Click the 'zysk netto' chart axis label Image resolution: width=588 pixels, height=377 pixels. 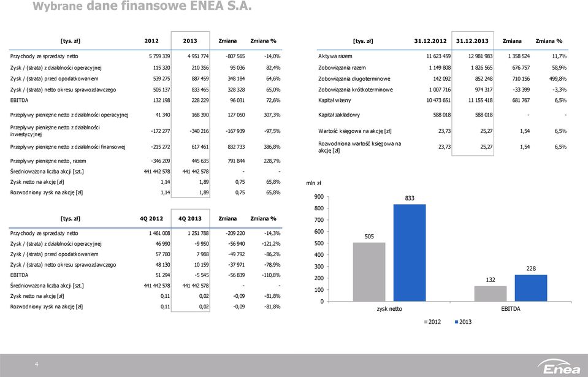(x=389, y=309)
